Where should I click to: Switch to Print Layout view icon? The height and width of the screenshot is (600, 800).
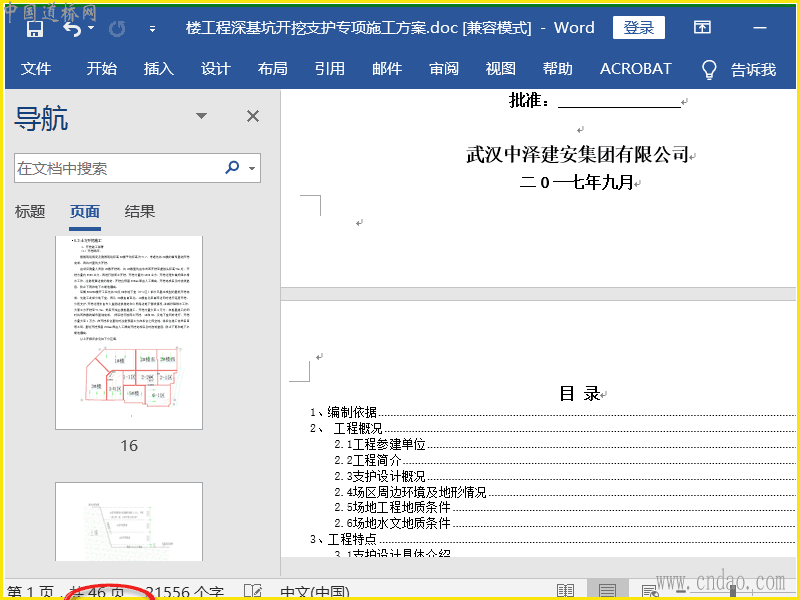click(607, 591)
